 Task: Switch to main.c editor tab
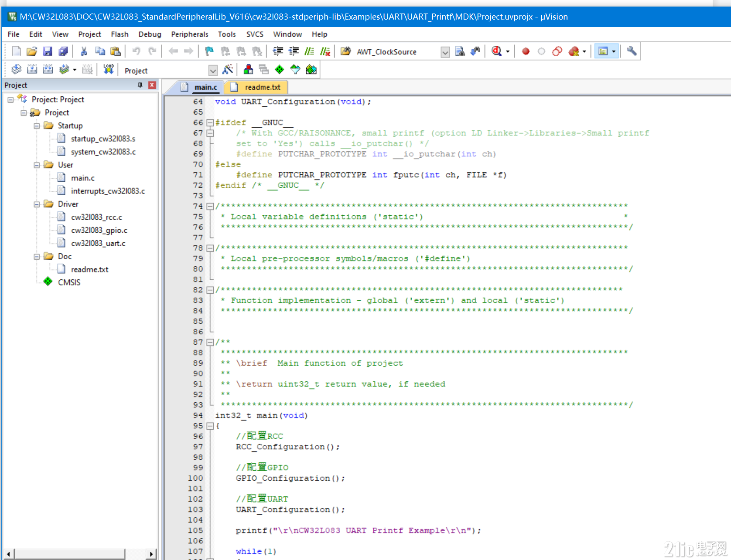(x=200, y=87)
